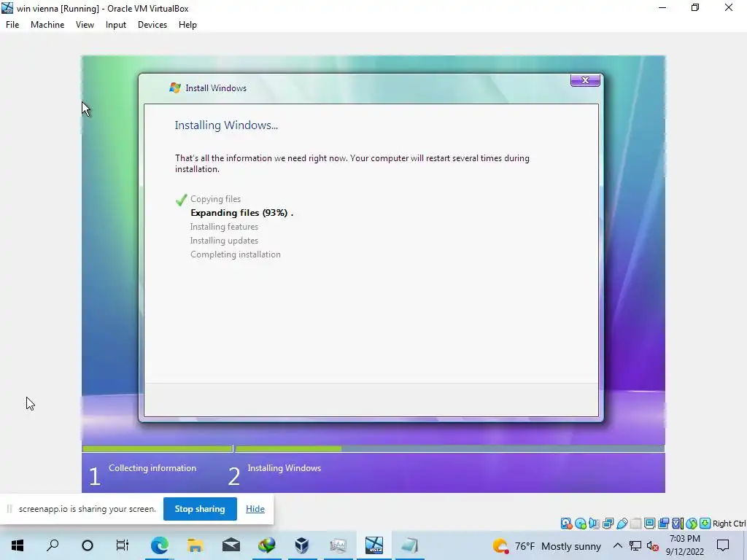Launch Microsoft Edge from taskbar
This screenshot has height=560, width=747.
[160, 545]
